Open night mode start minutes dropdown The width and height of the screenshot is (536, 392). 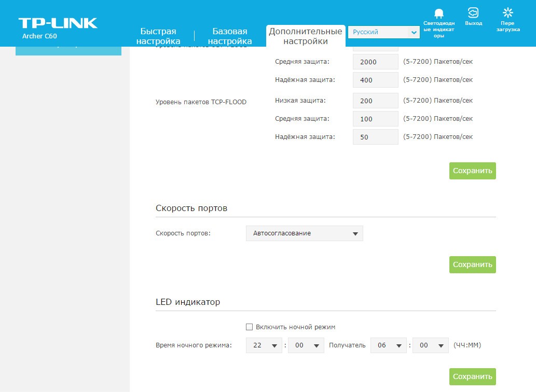tap(306, 345)
